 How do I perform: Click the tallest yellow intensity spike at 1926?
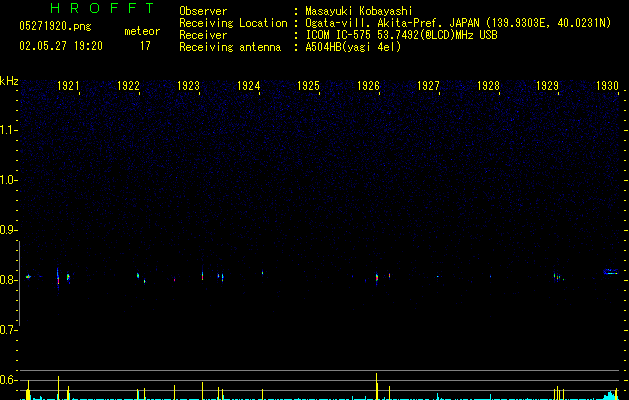coord(377,386)
